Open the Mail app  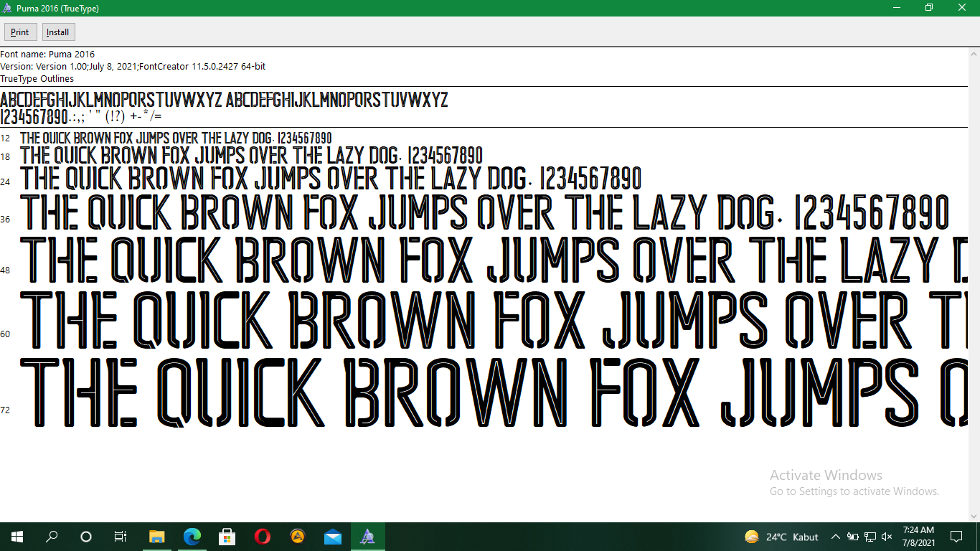(332, 536)
